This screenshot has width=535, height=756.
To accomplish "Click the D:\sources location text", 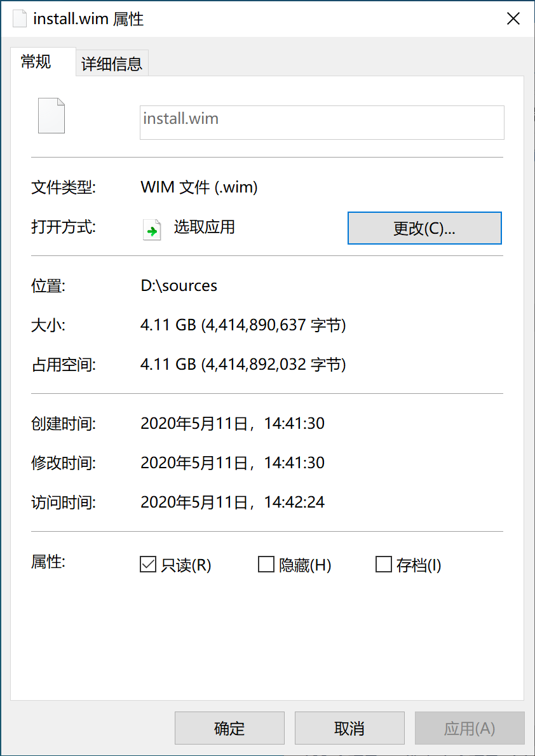I will pyautogui.click(x=179, y=286).
